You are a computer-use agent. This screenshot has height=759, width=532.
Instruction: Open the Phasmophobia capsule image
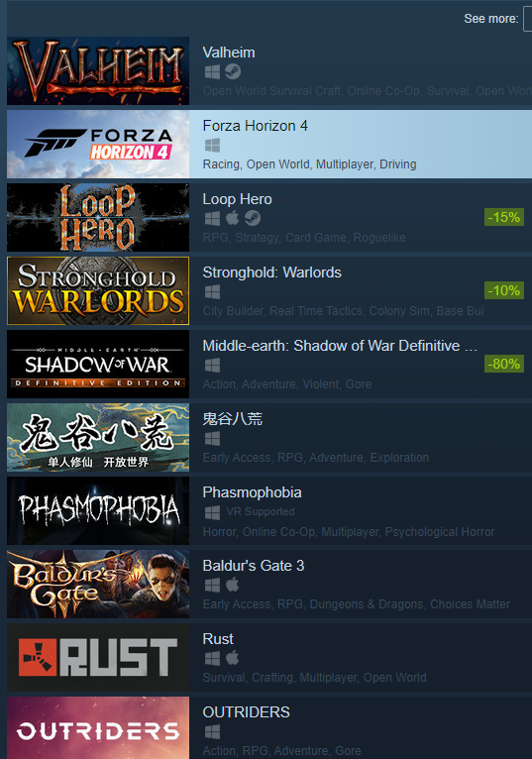point(98,510)
